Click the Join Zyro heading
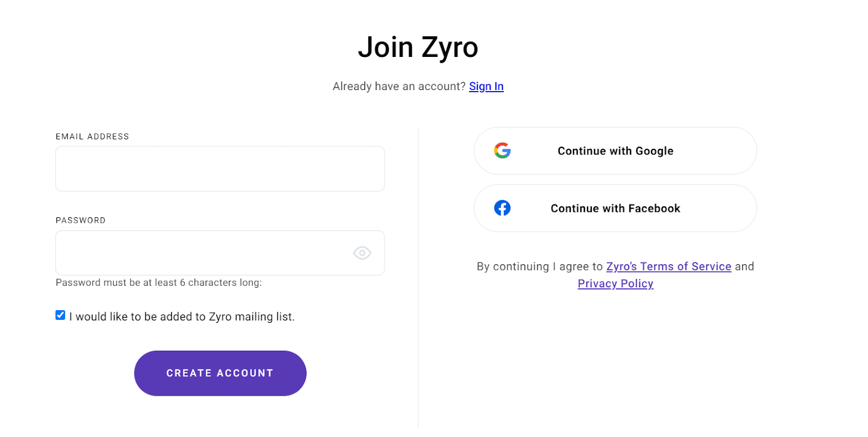868x437 pixels. (x=418, y=47)
